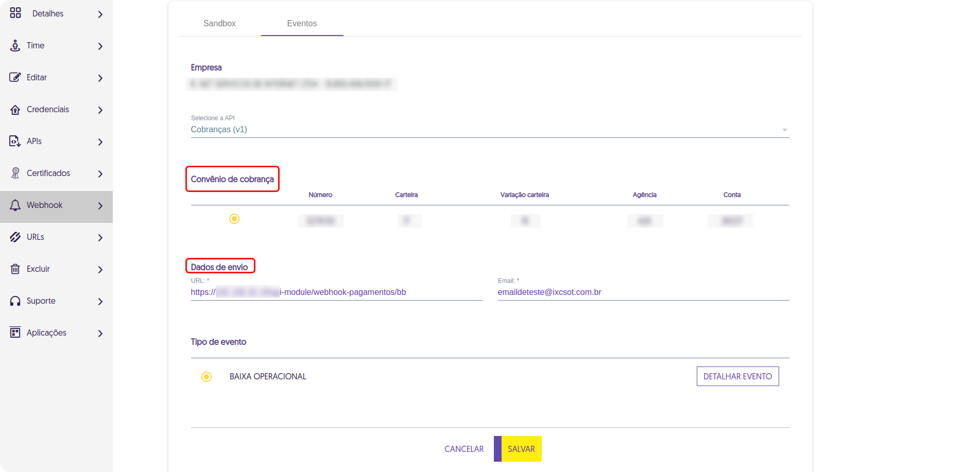
Task: Click the Certificados ribbon badge icon
Action: 15,173
